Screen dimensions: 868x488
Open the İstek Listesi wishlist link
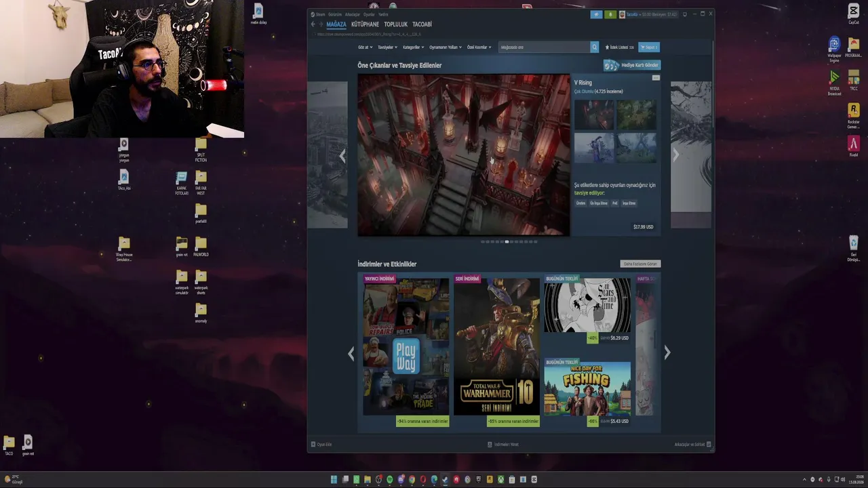(619, 47)
